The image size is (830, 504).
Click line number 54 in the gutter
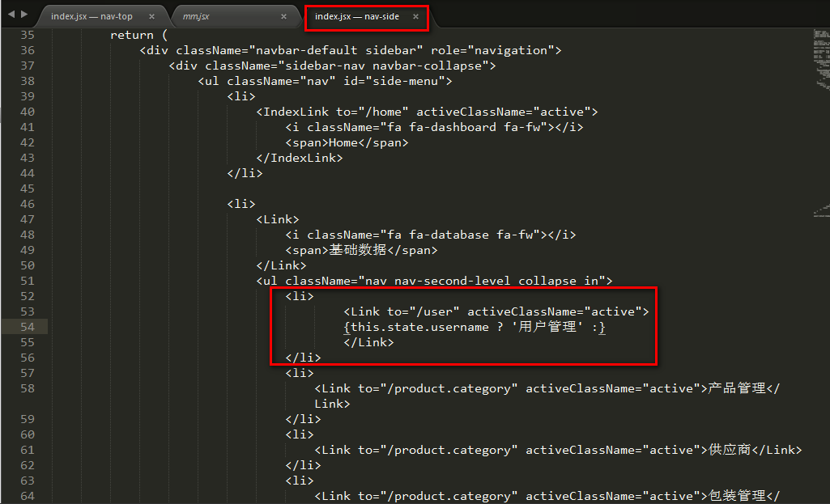click(x=27, y=327)
